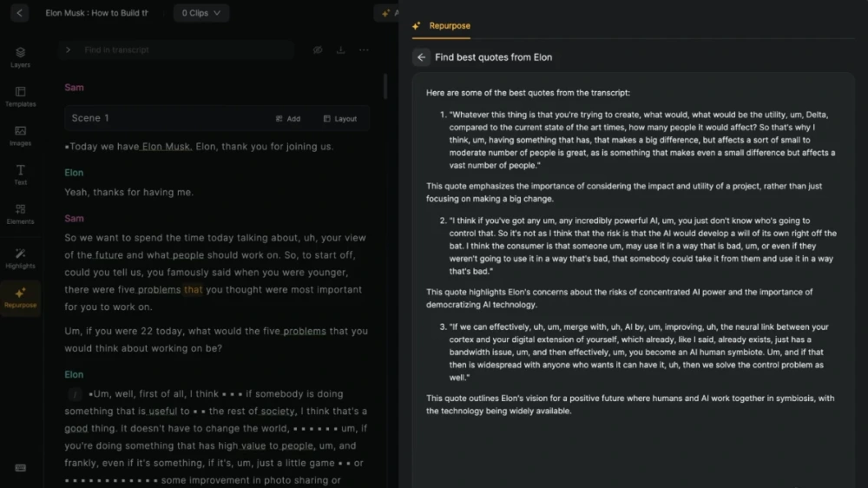Click the keyboard shortcuts icon
868x488 pixels.
pos(20,467)
